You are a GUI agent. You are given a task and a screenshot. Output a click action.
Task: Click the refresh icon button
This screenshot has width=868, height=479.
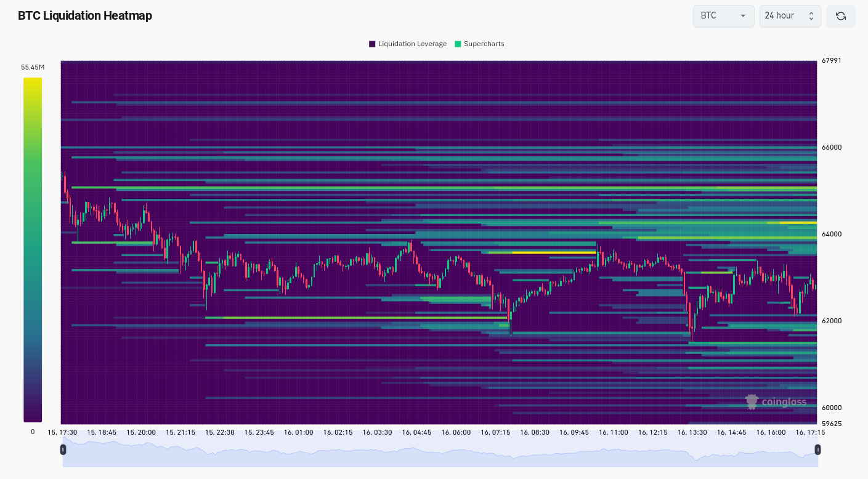(841, 16)
